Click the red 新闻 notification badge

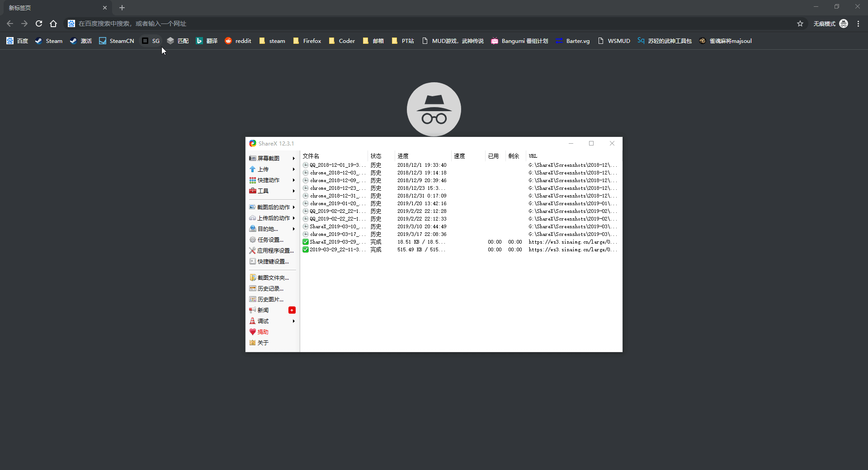[292, 310]
